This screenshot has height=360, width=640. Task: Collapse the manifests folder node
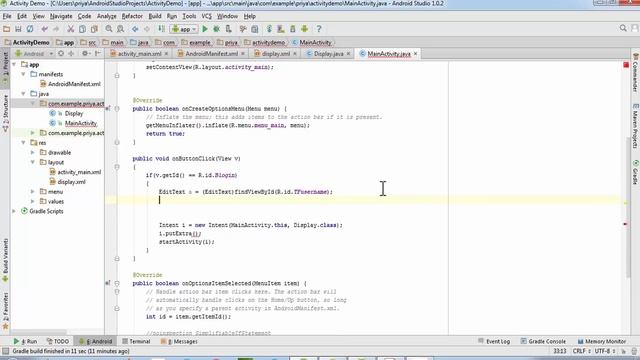coord(24,74)
